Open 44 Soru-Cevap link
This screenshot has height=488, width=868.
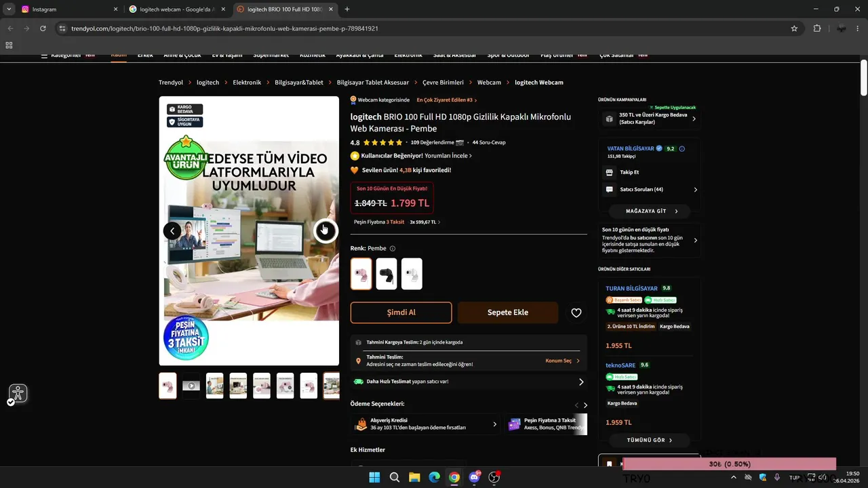point(489,143)
